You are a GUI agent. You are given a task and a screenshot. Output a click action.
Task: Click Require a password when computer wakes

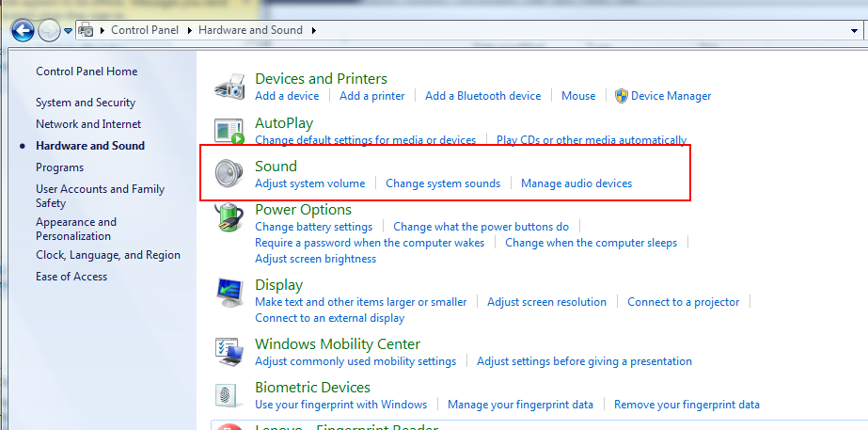[370, 243]
